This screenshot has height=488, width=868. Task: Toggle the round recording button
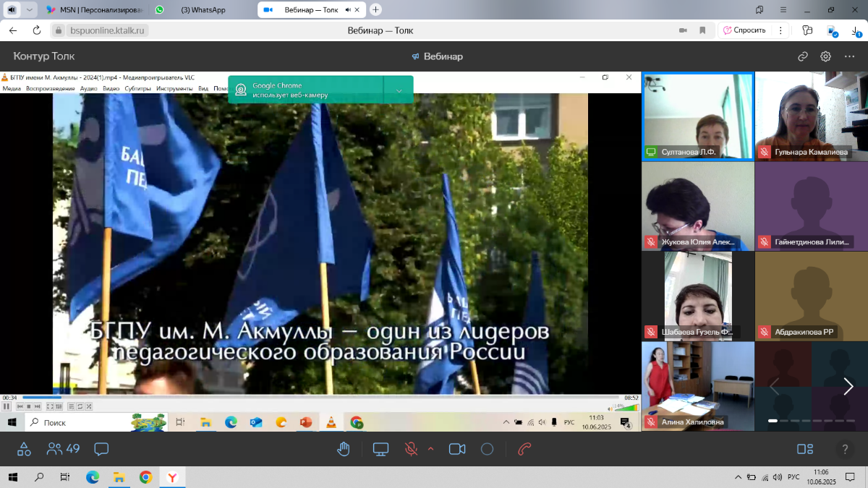click(487, 449)
